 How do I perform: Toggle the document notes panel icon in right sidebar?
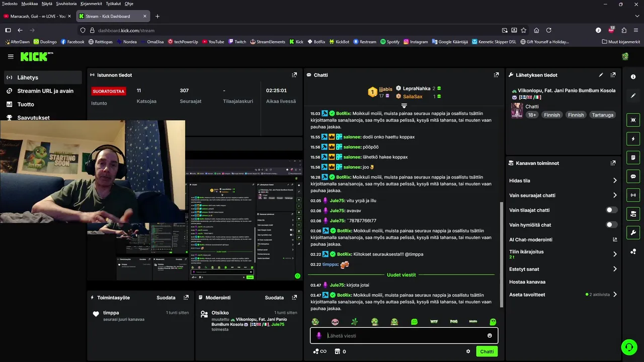click(633, 157)
